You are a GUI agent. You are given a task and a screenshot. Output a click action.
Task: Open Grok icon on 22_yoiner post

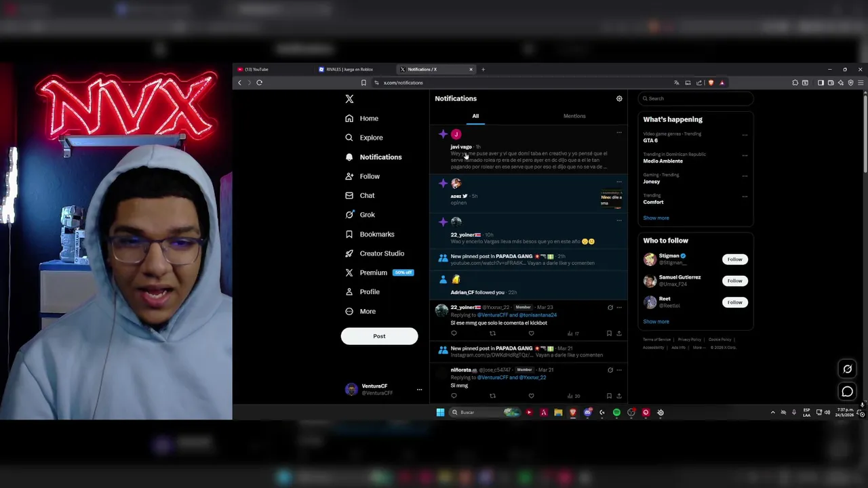coord(610,308)
